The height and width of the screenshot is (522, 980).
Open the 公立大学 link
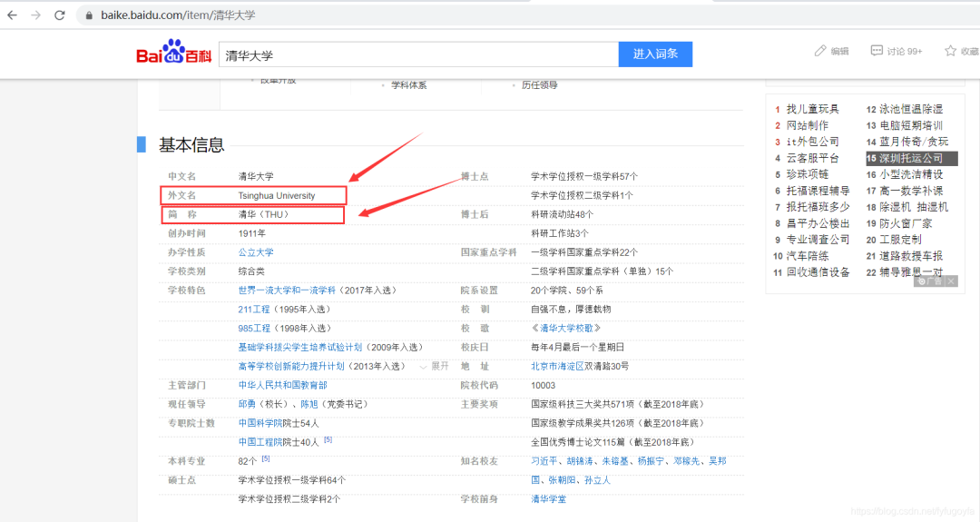point(256,252)
